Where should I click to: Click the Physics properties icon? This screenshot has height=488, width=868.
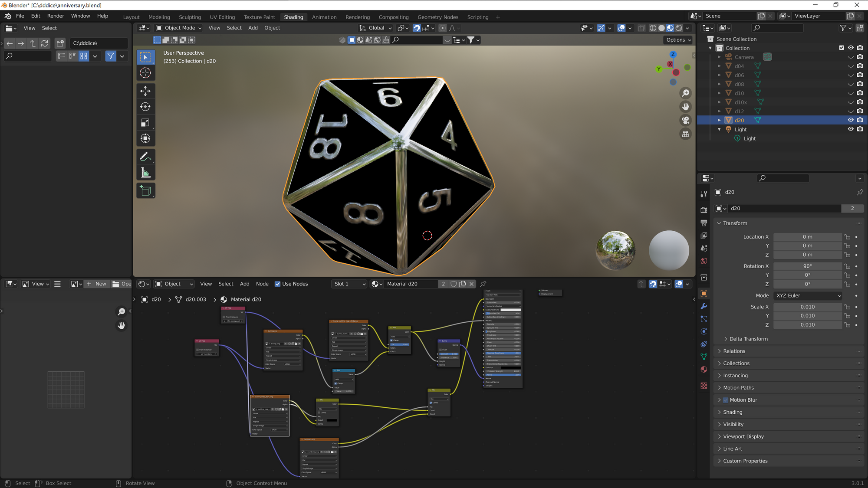coord(704,331)
